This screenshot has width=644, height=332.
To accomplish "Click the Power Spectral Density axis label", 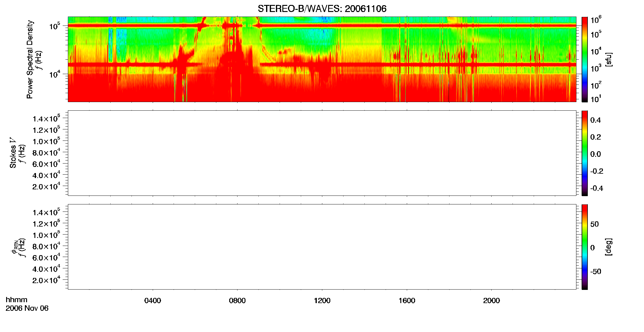I will click(30, 59).
